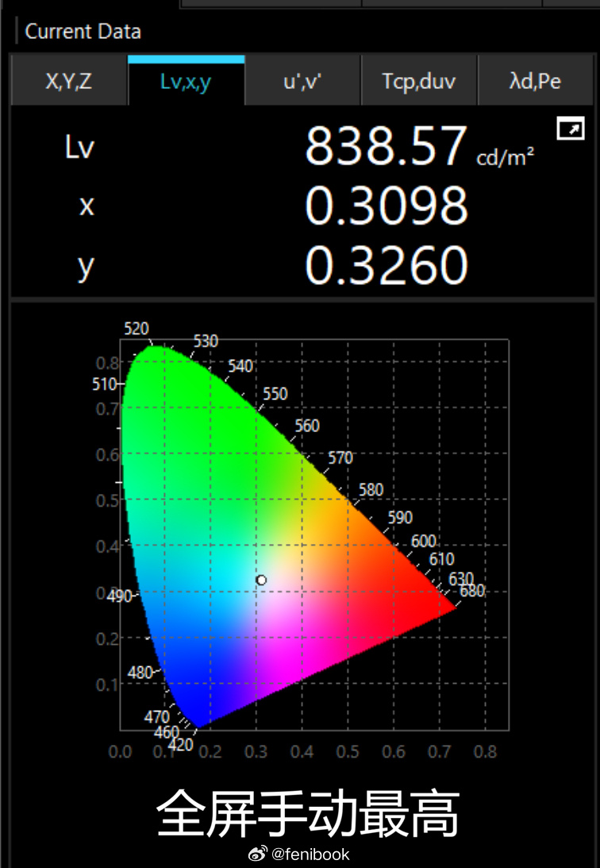
Task: Switch to the X,Y,Z tab
Action: point(69,81)
